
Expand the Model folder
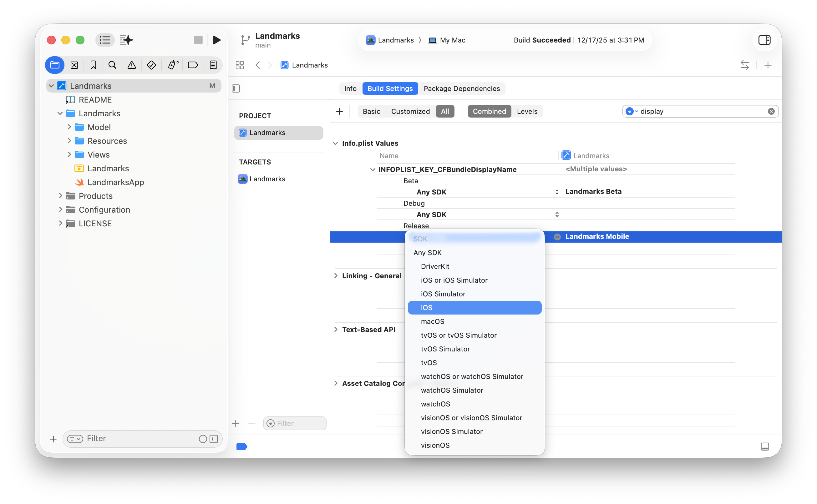69,127
